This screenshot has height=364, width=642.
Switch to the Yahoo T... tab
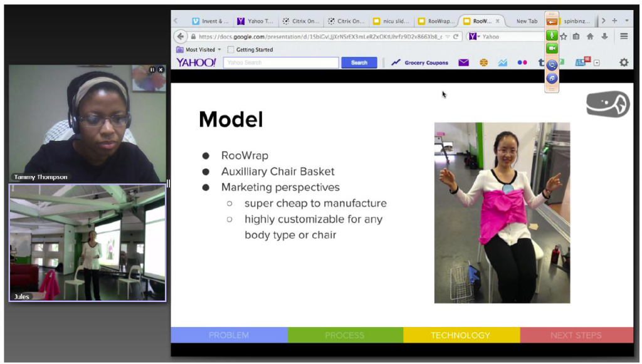coord(256,21)
